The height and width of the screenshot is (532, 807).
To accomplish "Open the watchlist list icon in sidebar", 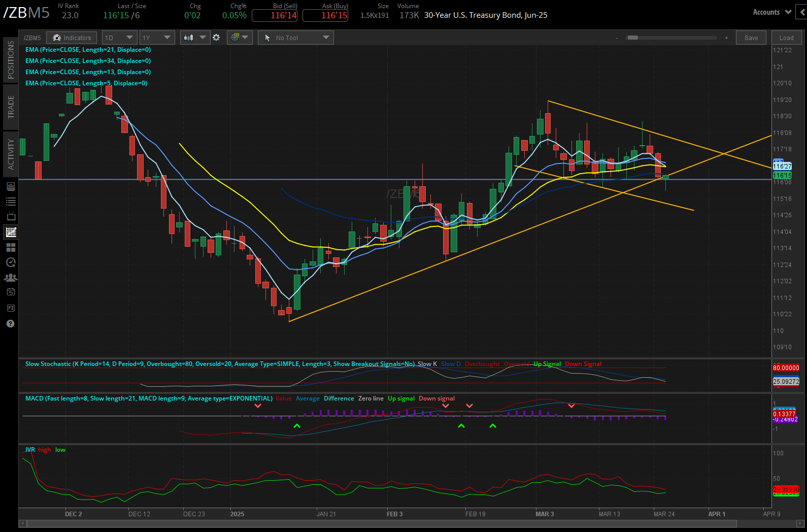I will click(11, 202).
